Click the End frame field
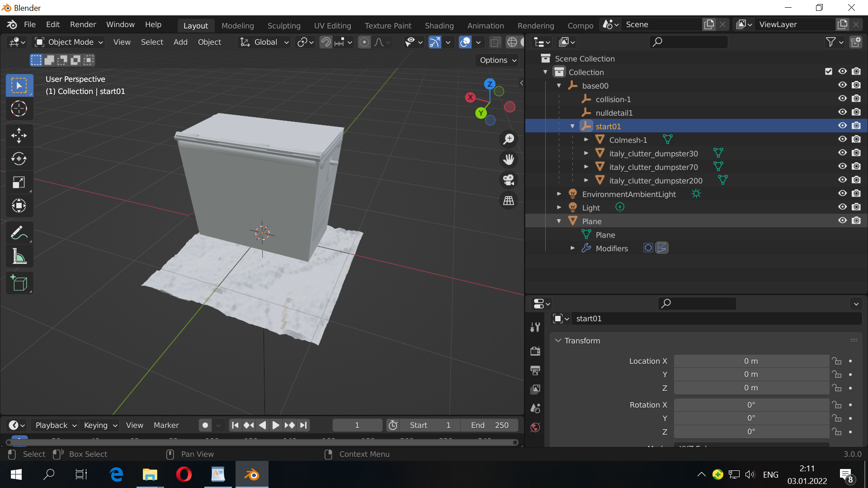The image size is (868, 488). point(490,425)
